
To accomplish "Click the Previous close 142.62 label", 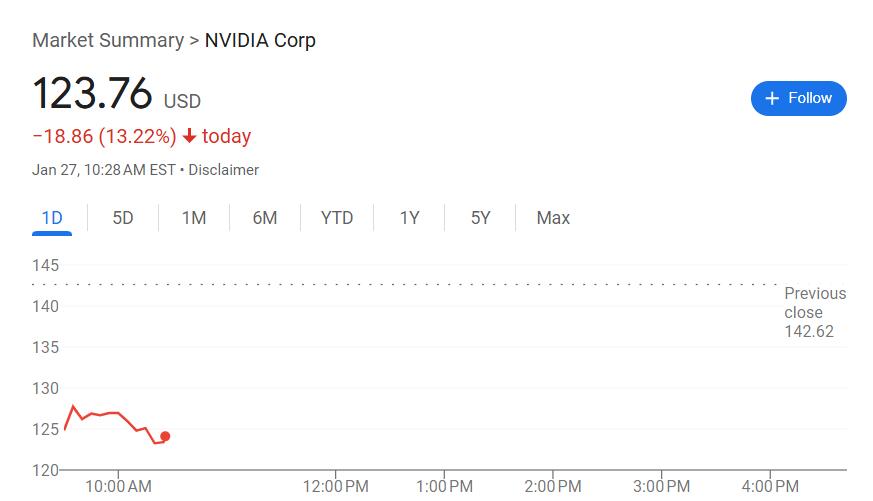I will pyautogui.click(x=815, y=312).
